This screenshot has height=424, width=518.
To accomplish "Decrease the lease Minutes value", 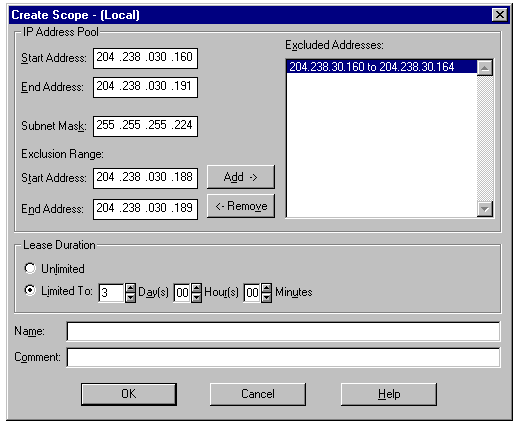I will [266, 297].
